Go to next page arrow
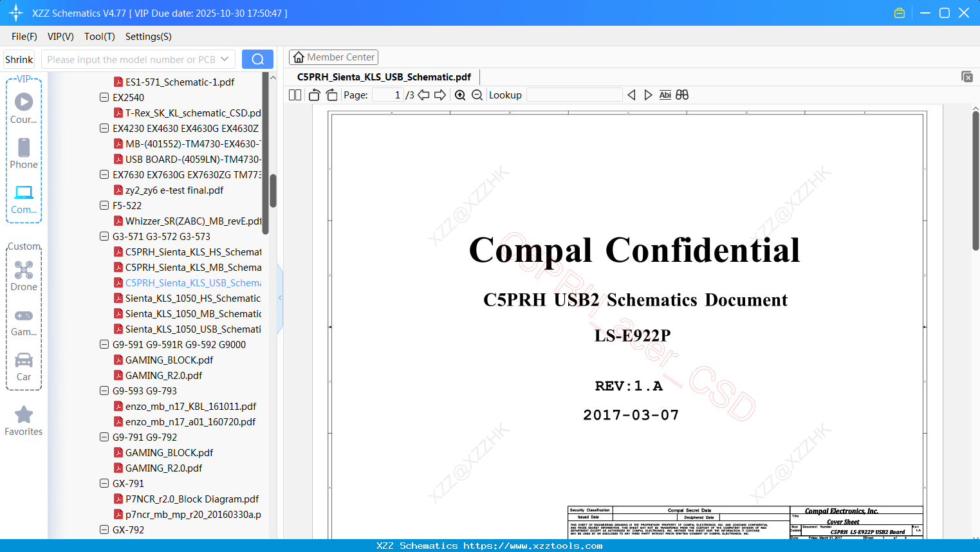 [x=440, y=95]
